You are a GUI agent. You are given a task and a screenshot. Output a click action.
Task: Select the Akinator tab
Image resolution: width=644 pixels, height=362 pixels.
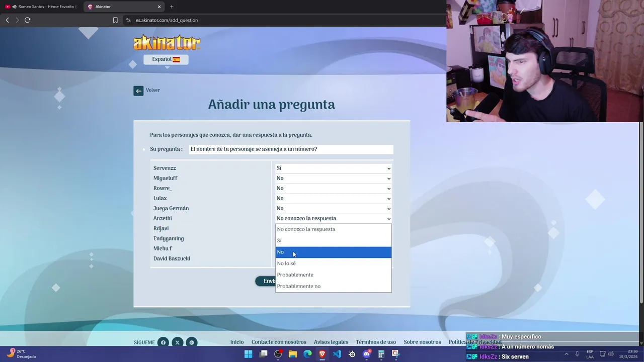coord(123,7)
